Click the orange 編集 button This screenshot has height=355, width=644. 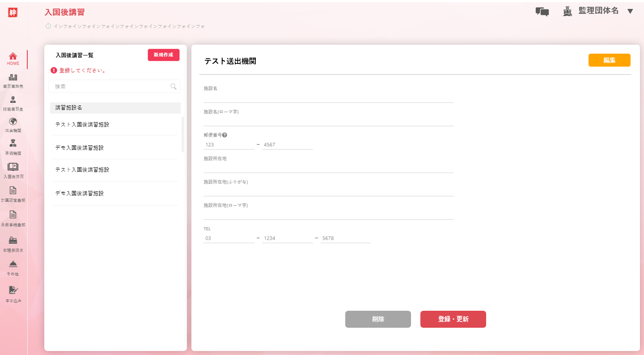pos(609,60)
